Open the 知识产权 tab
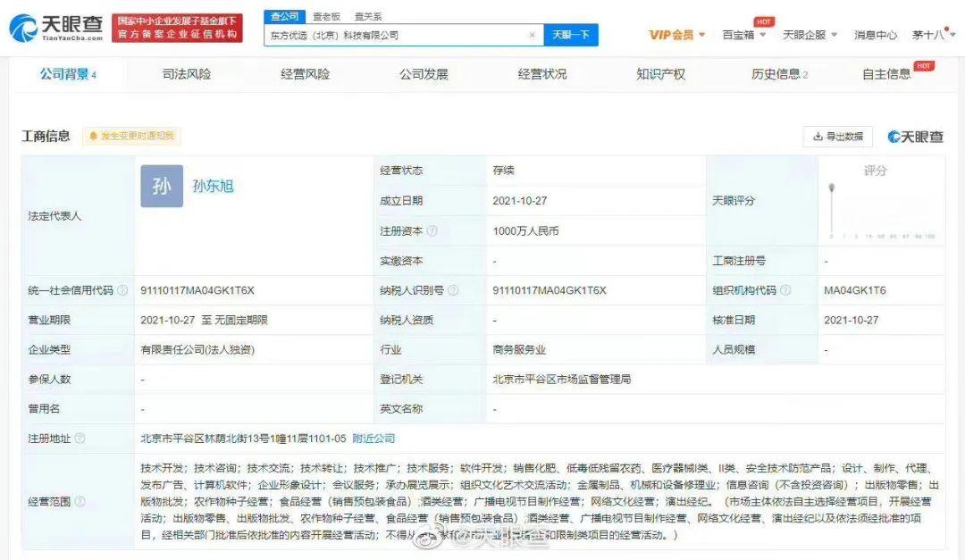Screen dimensions: 965x560 [x=660, y=74]
